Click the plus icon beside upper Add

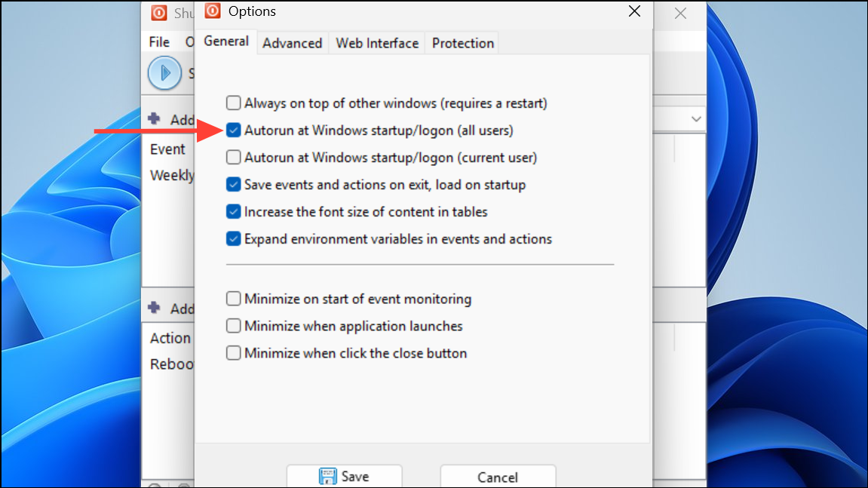155,118
